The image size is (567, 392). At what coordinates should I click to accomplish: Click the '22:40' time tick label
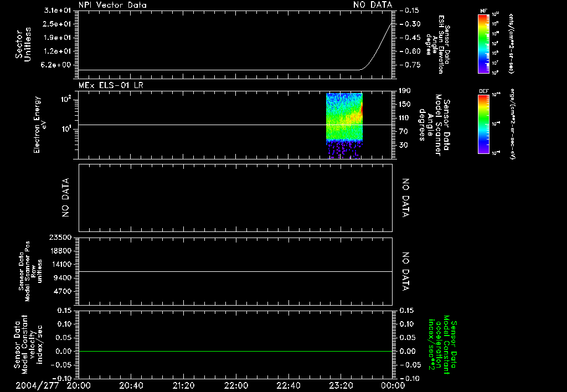288,385
